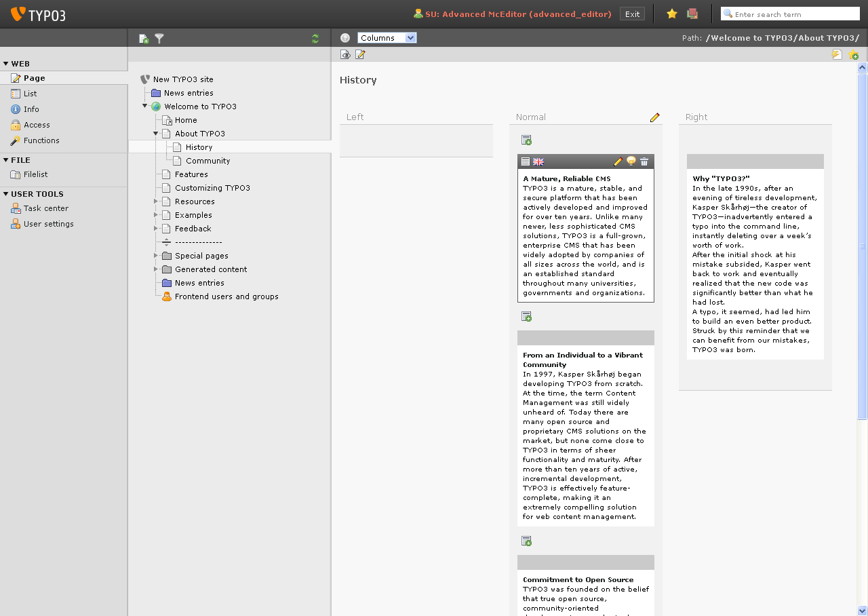The image size is (868, 616).
Task: Click the search term input field
Action: coord(790,14)
